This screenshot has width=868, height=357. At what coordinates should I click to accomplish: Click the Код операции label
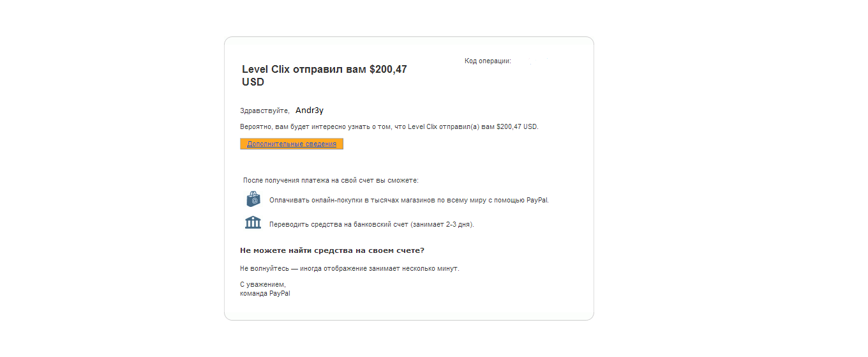[x=488, y=61]
